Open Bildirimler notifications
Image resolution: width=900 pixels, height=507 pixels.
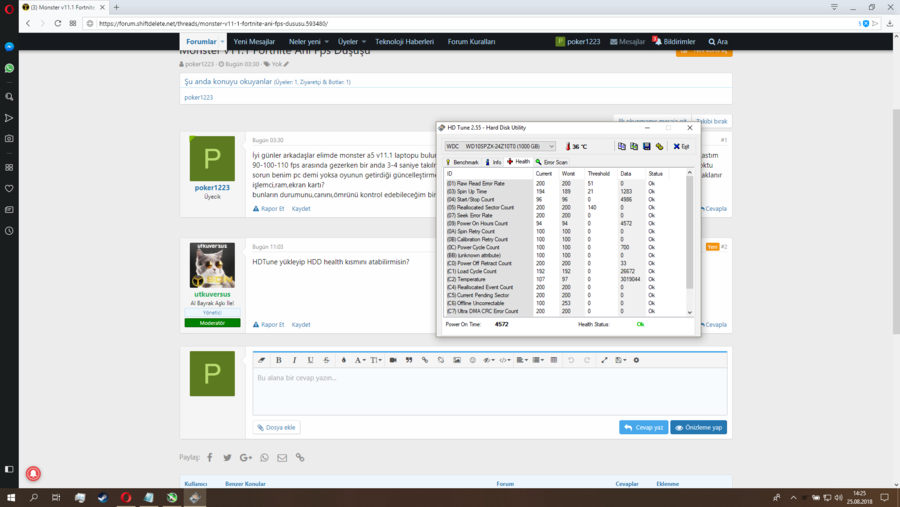tap(674, 41)
